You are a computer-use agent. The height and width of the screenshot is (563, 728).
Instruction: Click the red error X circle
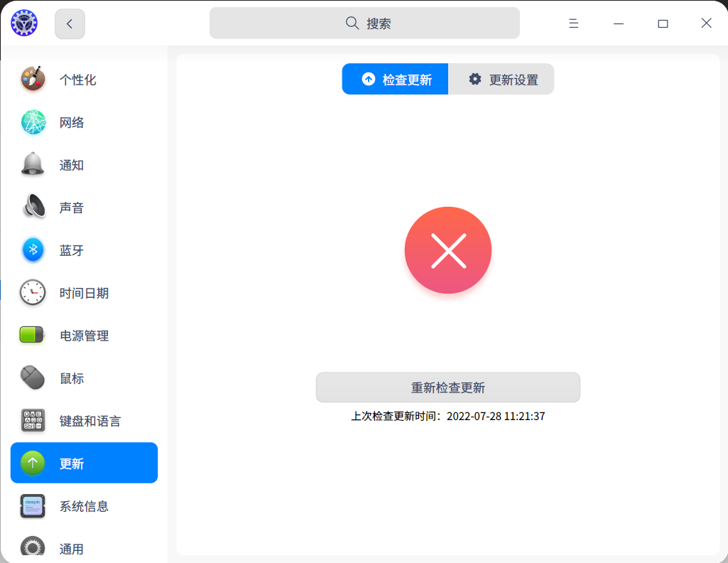click(448, 250)
